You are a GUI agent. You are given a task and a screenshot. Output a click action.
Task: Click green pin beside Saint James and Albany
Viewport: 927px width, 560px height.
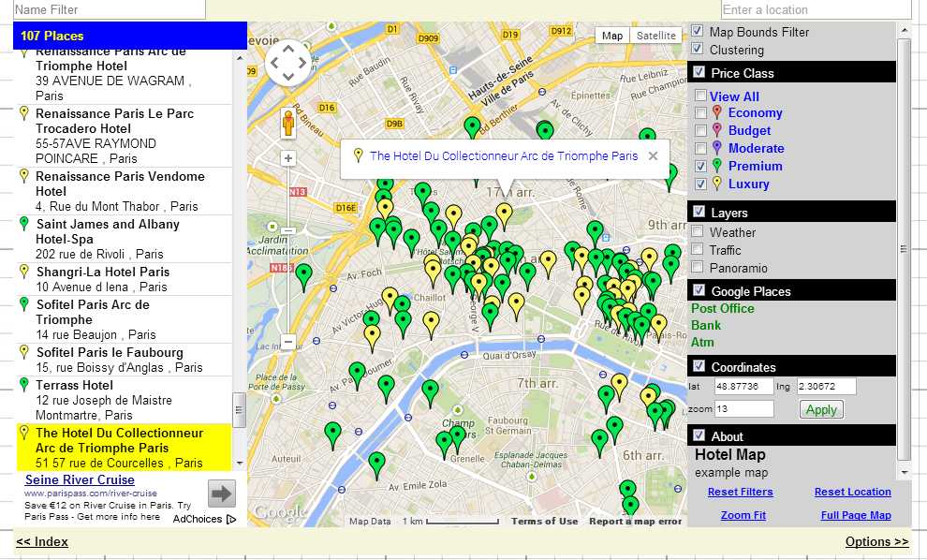[x=24, y=223]
